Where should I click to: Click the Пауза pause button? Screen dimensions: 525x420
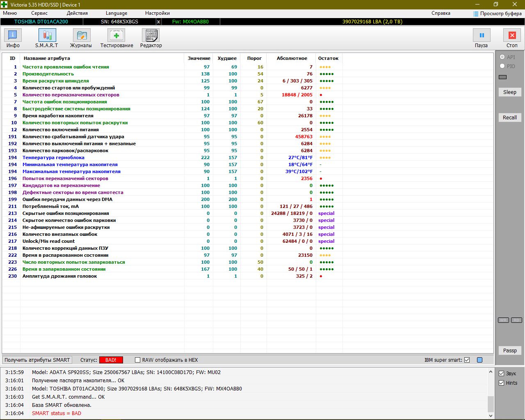pos(482,39)
